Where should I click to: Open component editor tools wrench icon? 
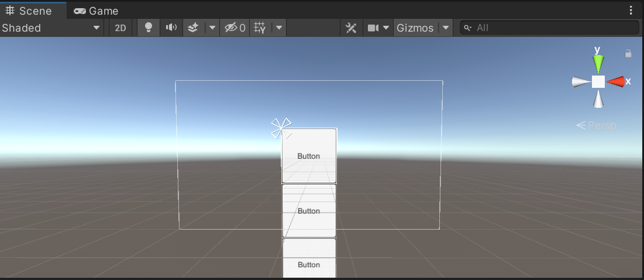click(351, 28)
